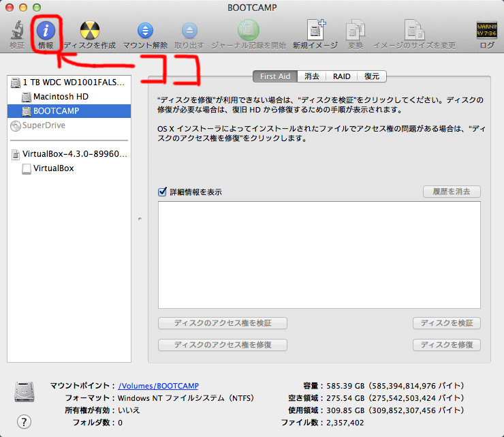This screenshot has width=504, height=437.
Task: Click inside the First Aid log area
Action: click(319, 255)
